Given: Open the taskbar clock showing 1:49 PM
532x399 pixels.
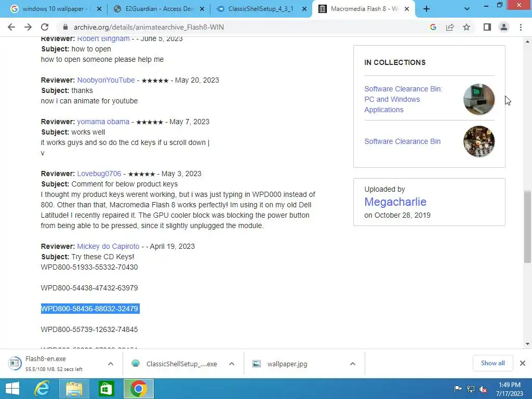Looking at the screenshot, I should point(510,389).
